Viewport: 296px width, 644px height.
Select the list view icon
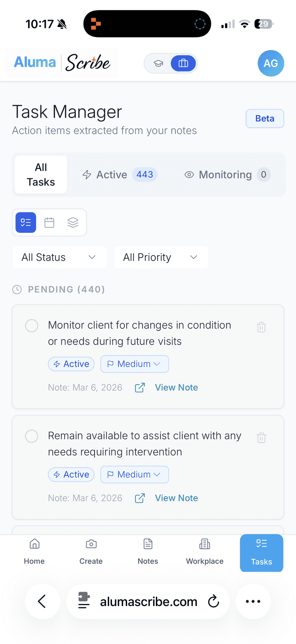(25, 222)
